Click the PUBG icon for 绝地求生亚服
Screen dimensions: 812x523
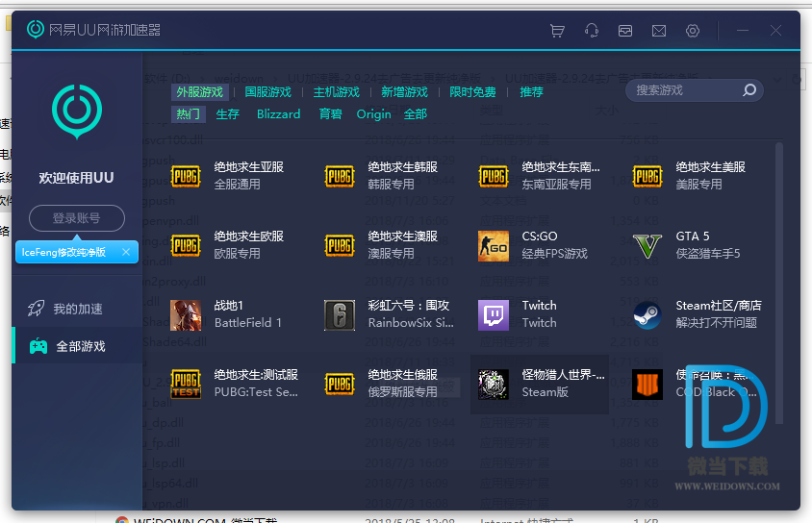click(186, 176)
